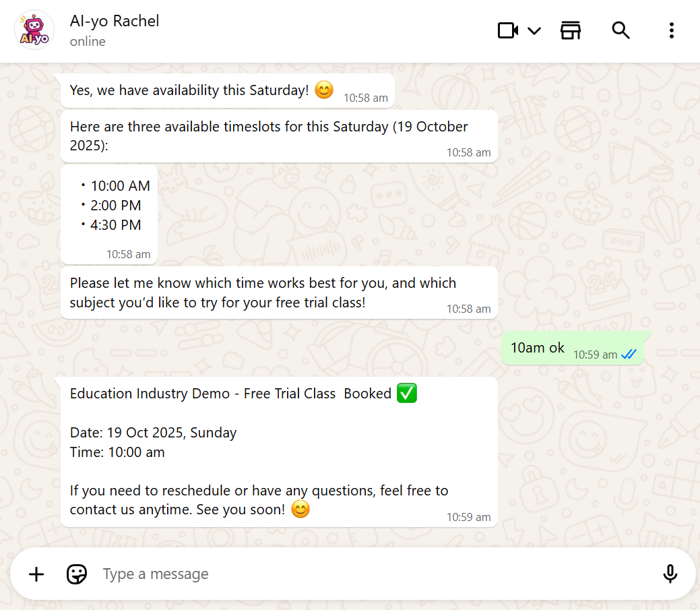Click the 'online' status text
The width and height of the screenshot is (700, 610).
pyautogui.click(x=88, y=41)
